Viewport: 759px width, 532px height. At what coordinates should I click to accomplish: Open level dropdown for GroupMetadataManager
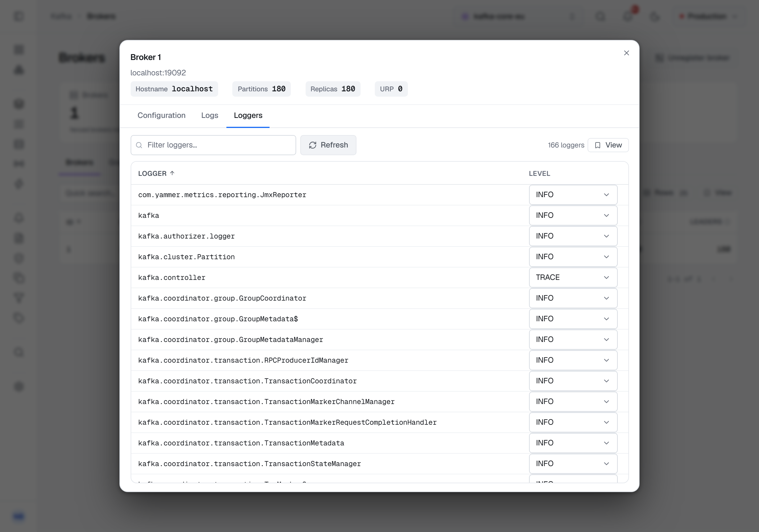tap(573, 340)
